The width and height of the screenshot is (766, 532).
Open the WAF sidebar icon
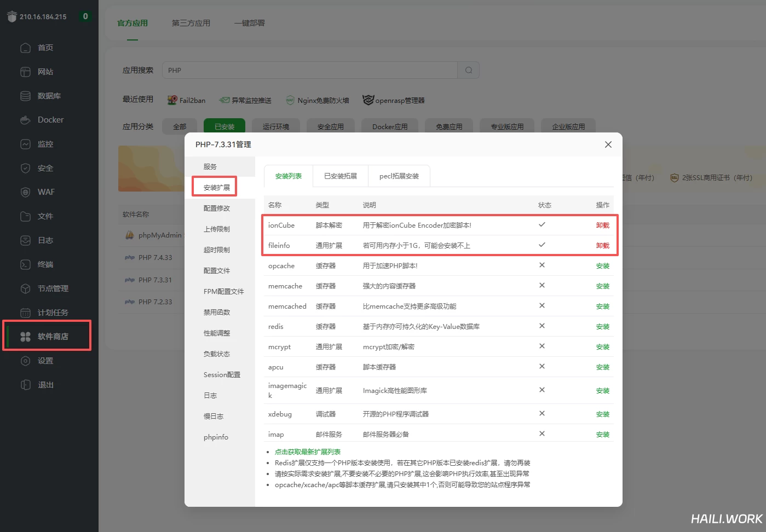point(25,192)
